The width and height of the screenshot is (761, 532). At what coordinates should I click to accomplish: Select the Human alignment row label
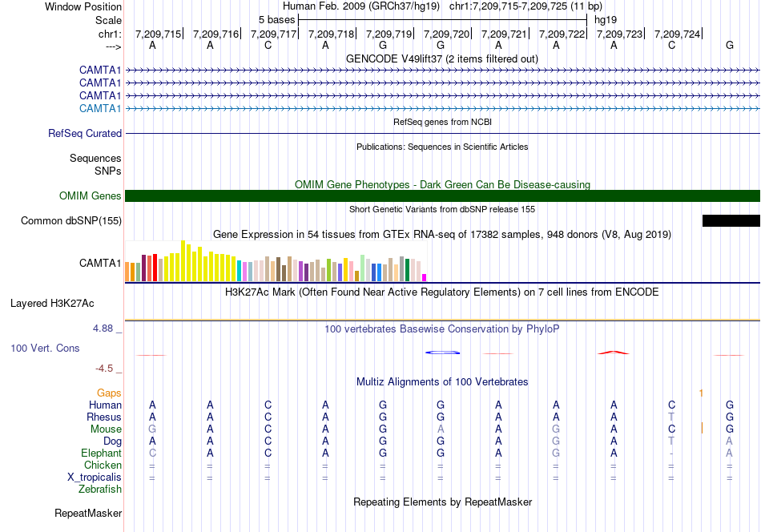pyautogui.click(x=105, y=405)
